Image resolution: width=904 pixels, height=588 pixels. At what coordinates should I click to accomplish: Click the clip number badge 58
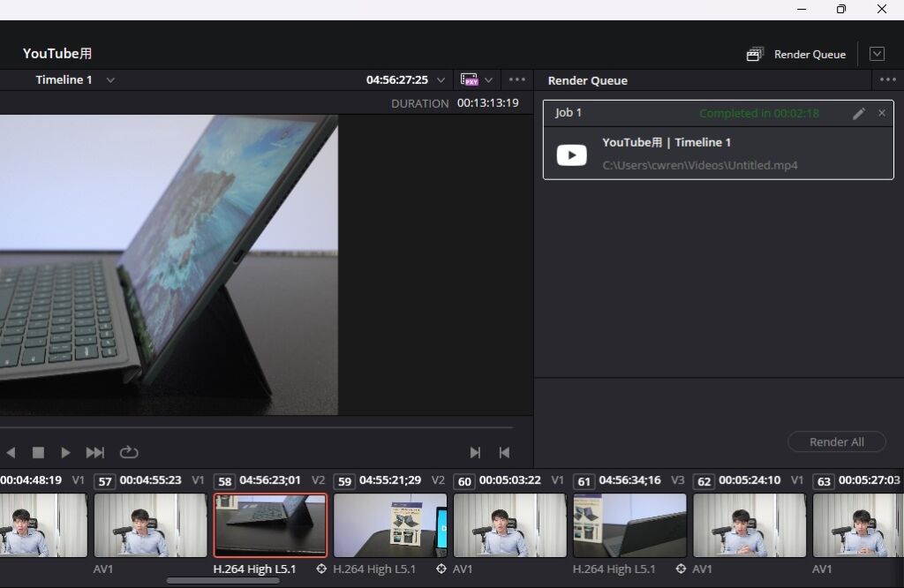(225, 481)
